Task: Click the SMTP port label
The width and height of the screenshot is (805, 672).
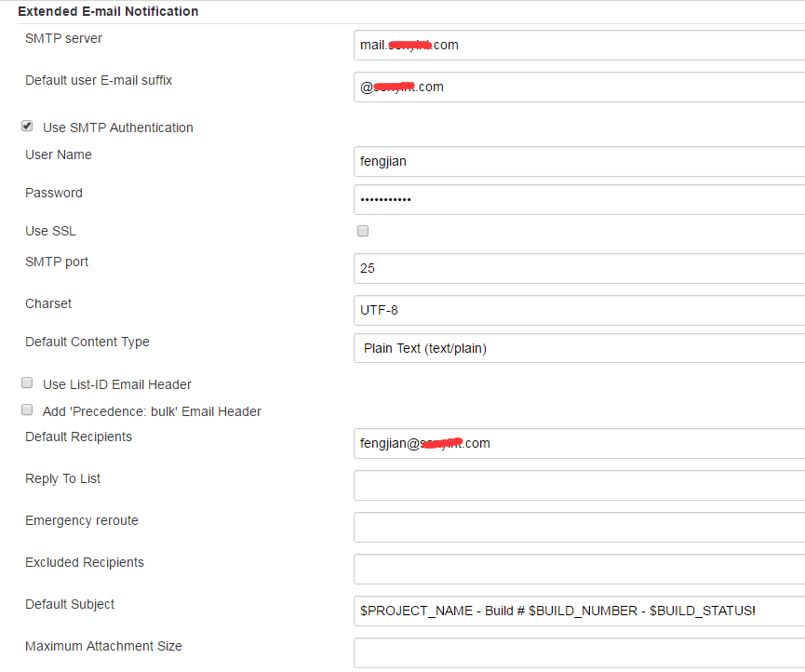Action: click(57, 262)
